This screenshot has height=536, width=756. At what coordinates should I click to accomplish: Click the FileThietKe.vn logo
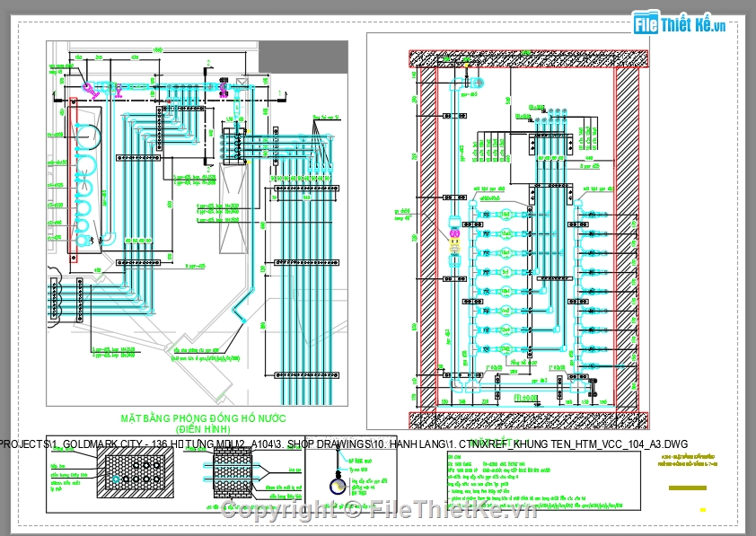[680, 23]
